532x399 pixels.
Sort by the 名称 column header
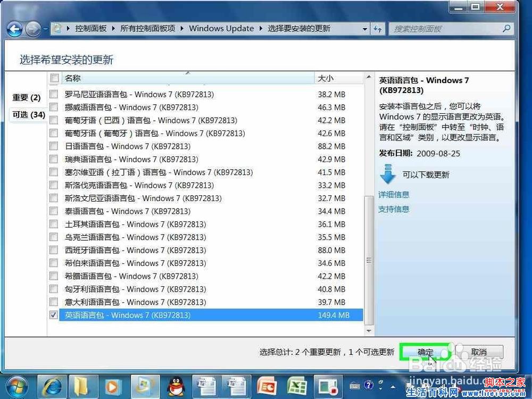click(x=188, y=78)
